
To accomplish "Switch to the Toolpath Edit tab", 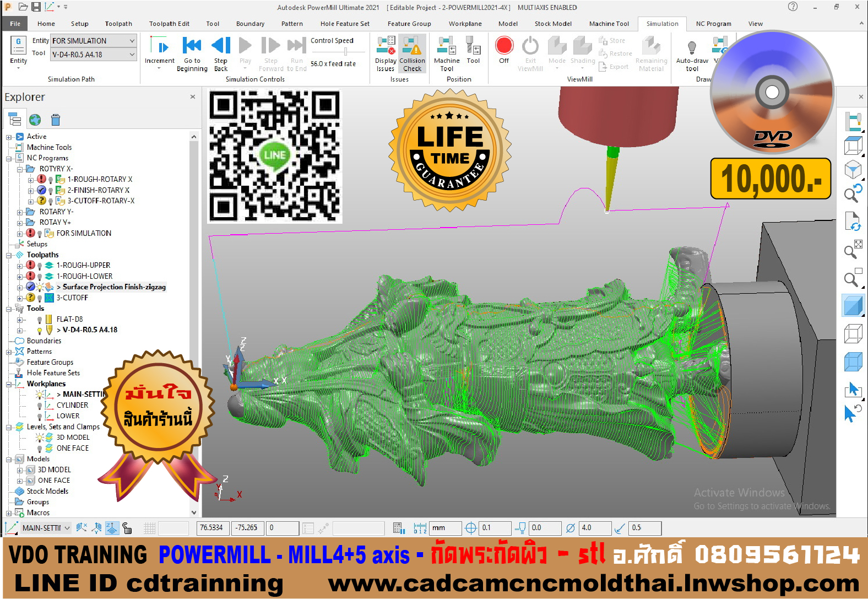I will click(169, 24).
